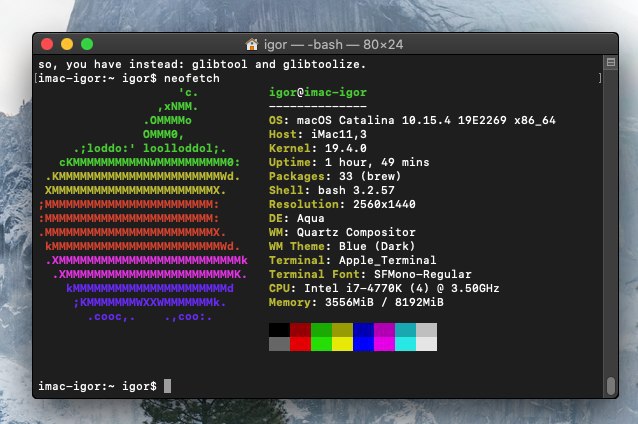Click the dark red color block
The height and width of the screenshot is (424, 638).
point(300,330)
